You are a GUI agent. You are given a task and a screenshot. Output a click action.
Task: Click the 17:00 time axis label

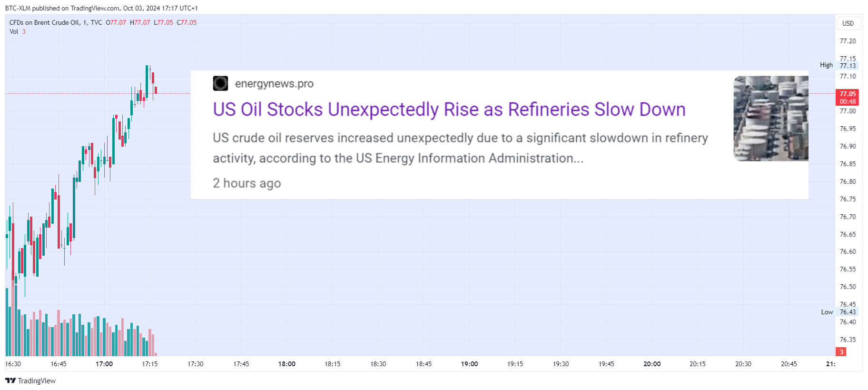pos(104,364)
